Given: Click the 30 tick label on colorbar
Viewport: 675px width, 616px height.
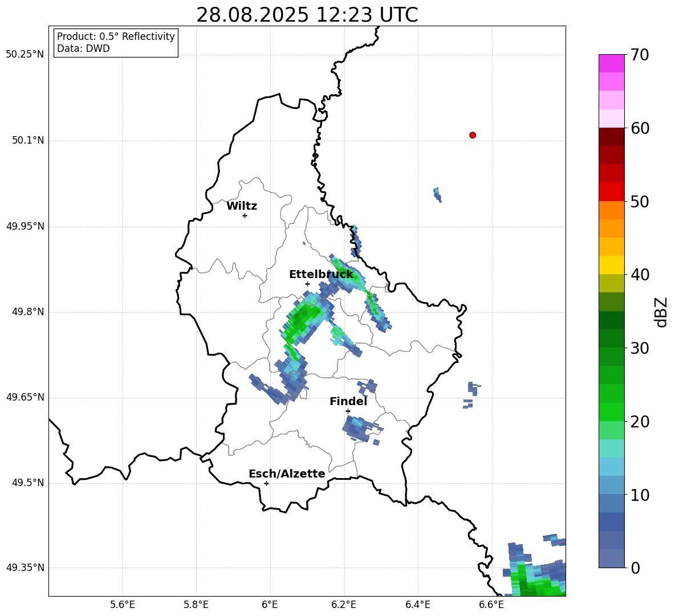Looking at the screenshot, I should [x=640, y=348].
